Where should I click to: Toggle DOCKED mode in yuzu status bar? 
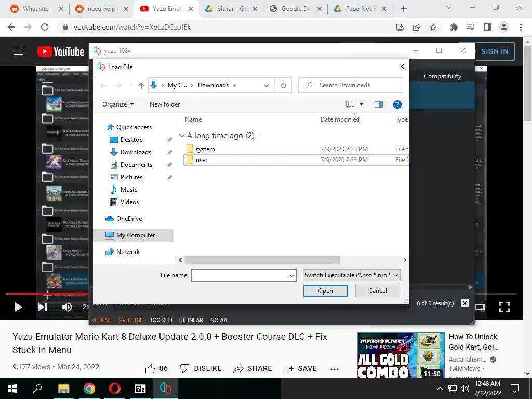(161, 320)
